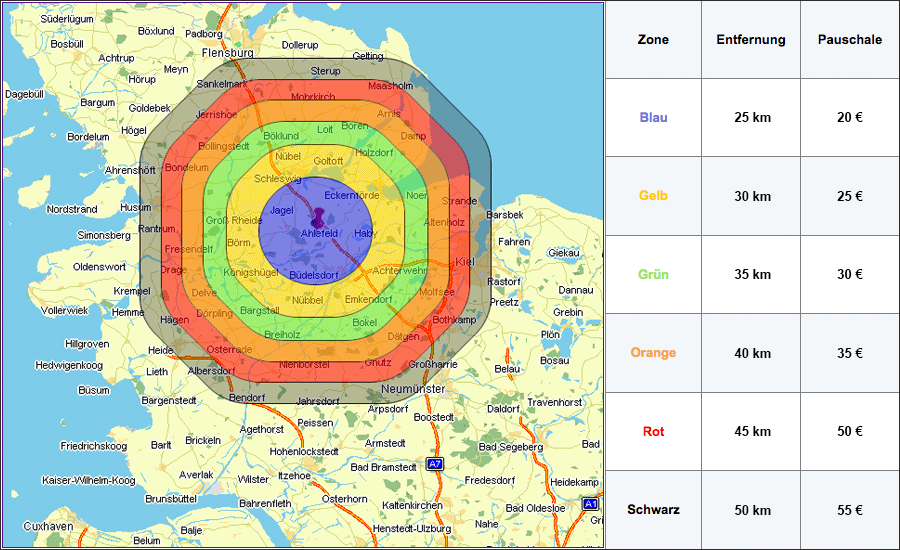900x550 pixels.
Task: Click the 'Hohenlockstedt' town label
Action: tap(304, 451)
